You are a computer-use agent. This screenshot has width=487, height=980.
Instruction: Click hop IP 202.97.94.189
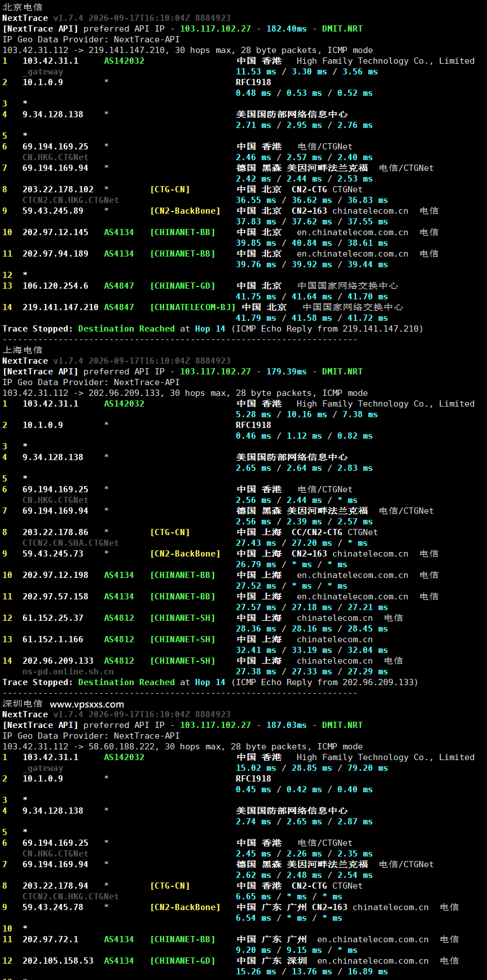tap(55, 254)
